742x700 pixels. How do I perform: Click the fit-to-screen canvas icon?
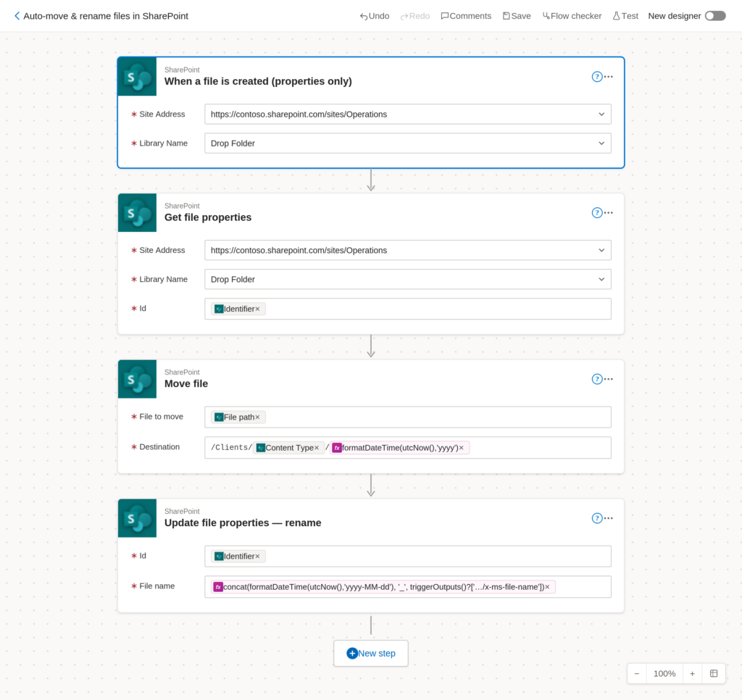coord(714,673)
